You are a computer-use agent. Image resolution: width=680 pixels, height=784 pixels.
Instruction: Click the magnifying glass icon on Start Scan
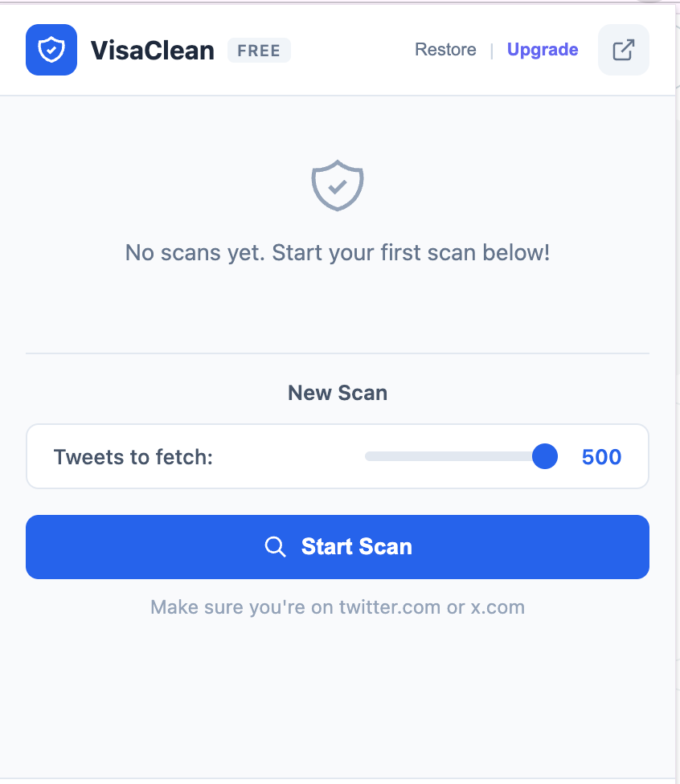pyautogui.click(x=275, y=546)
